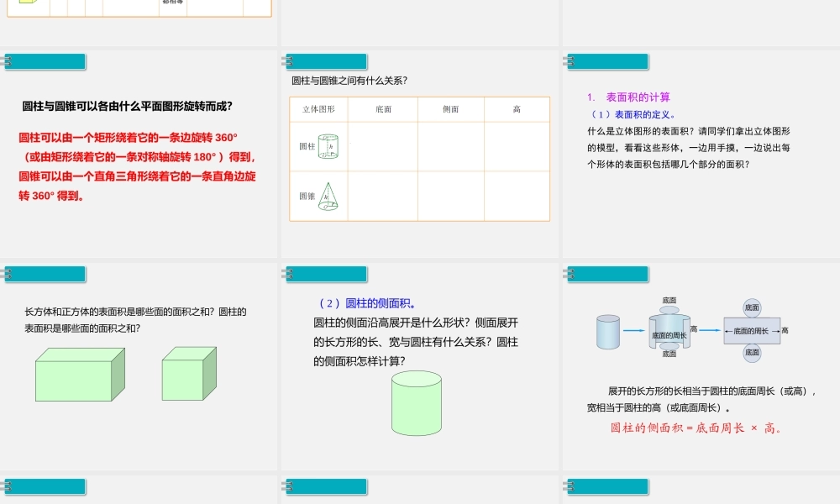Click the upper 底面 circle above the rectangle
Screen dimensions: 840x504
pos(752,307)
